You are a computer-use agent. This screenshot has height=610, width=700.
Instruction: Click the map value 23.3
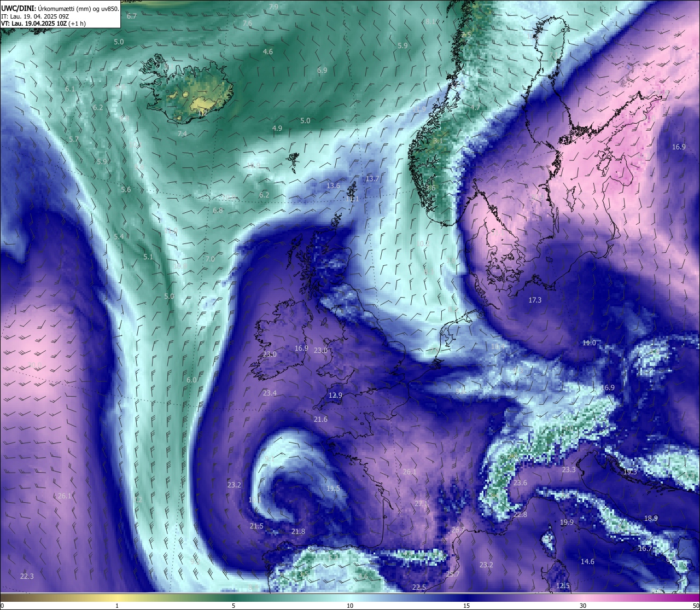tap(569, 470)
